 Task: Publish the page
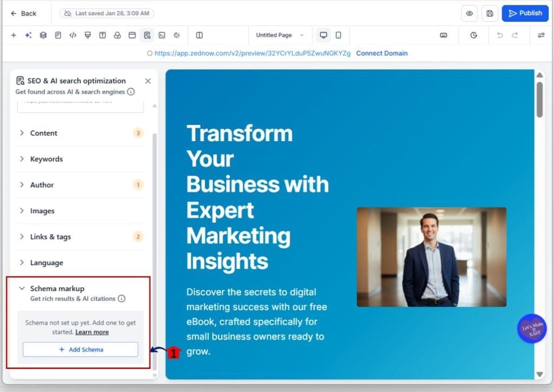pyautogui.click(x=525, y=14)
